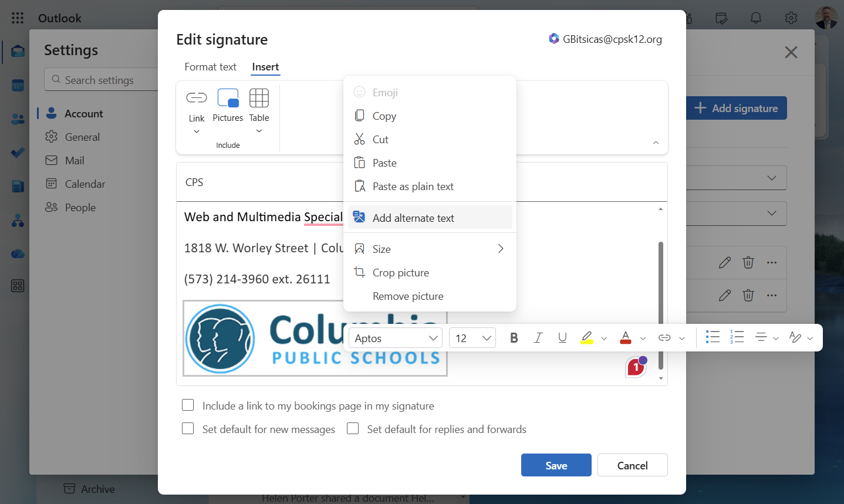Apply yellow text highlight color

(587, 338)
